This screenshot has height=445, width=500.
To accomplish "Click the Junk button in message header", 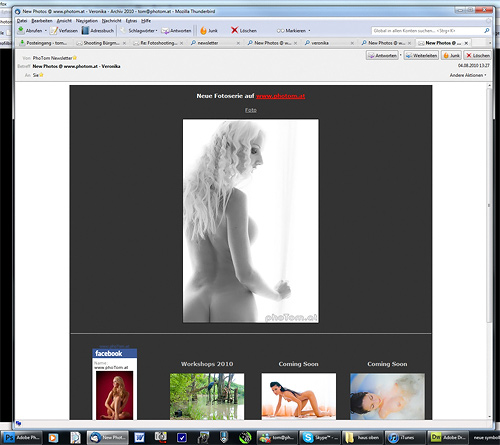I will coord(451,56).
